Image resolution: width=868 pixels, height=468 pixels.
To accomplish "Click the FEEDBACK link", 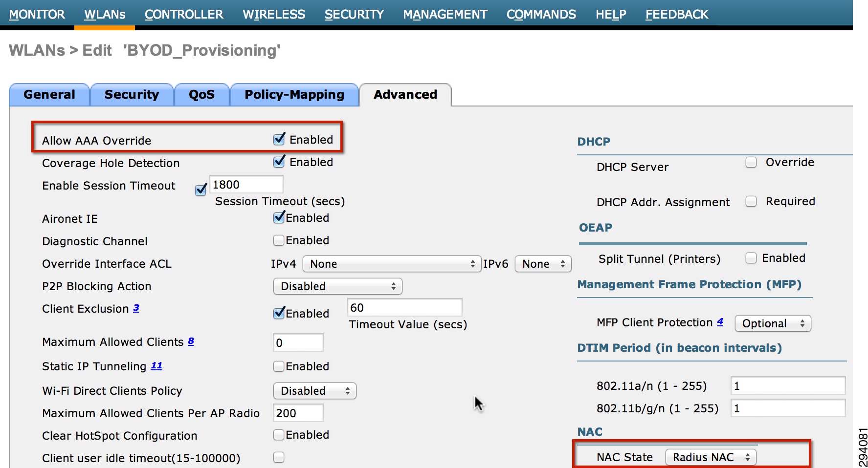I will (677, 15).
